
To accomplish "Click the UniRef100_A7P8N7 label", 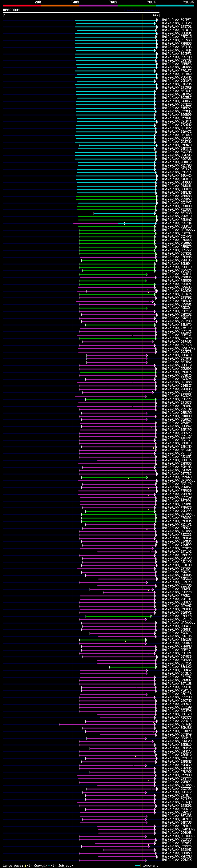I will [176, 406].
